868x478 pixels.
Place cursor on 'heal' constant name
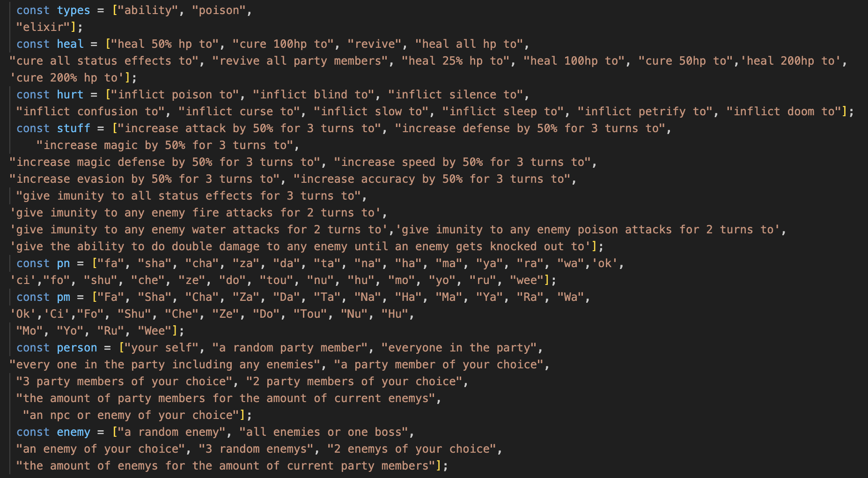point(70,44)
